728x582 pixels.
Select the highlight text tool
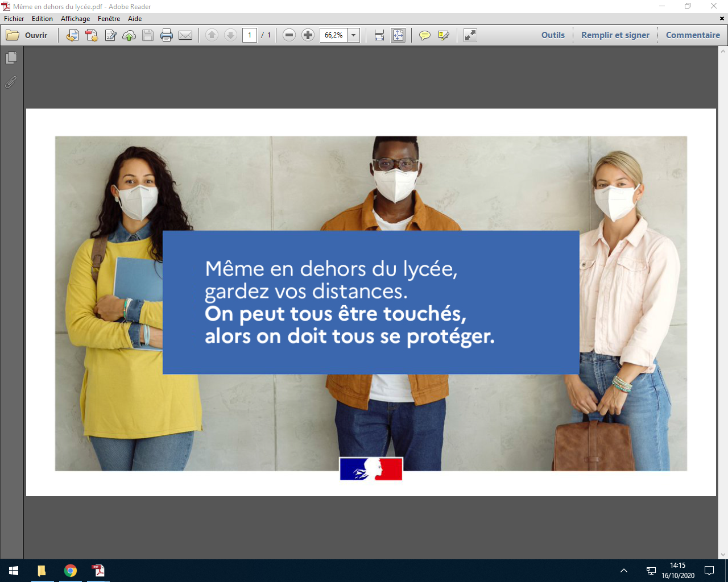click(x=444, y=35)
